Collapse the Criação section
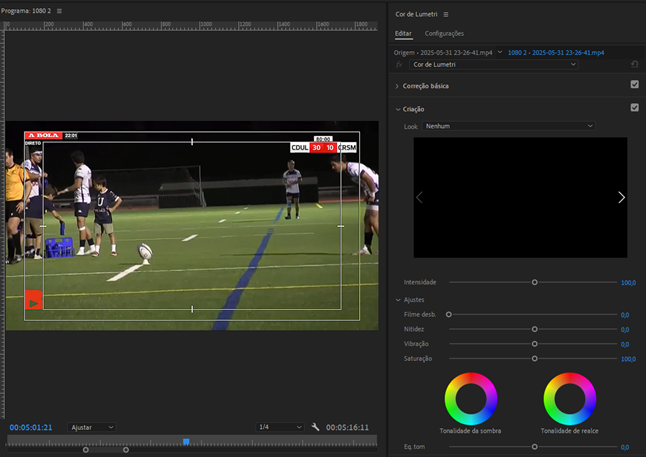 tap(397, 109)
